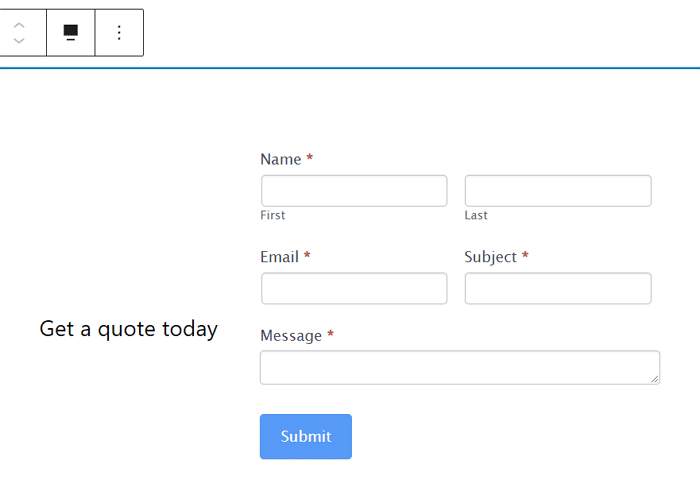700x495 pixels.
Task: Focus the Email input field
Action: pos(354,289)
